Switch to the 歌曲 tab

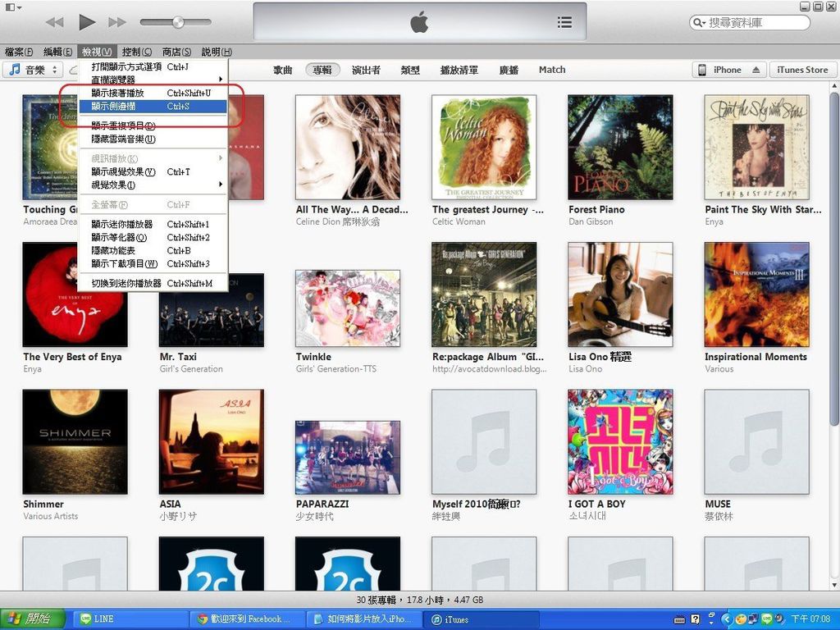283,70
